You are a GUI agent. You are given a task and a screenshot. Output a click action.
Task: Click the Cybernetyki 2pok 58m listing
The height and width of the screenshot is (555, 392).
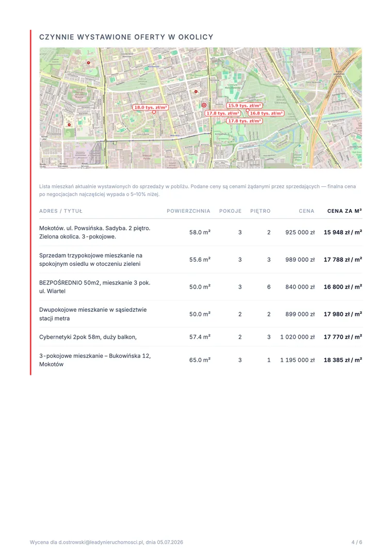pos(88,337)
